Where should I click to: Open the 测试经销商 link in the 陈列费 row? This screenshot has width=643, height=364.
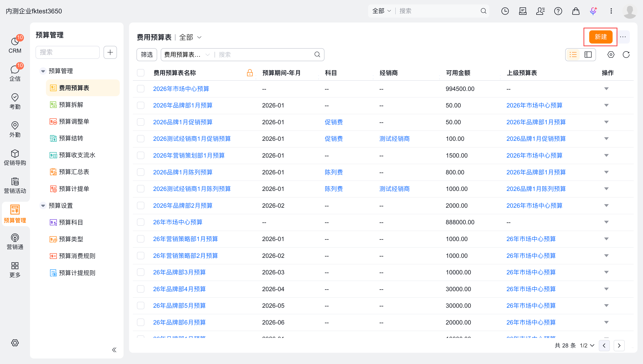tap(394, 189)
